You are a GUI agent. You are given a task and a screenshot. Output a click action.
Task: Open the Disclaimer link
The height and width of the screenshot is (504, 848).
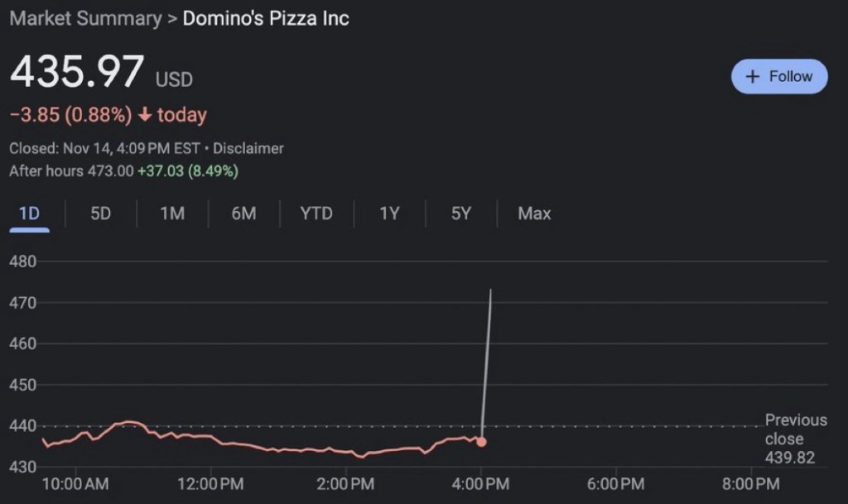point(248,149)
